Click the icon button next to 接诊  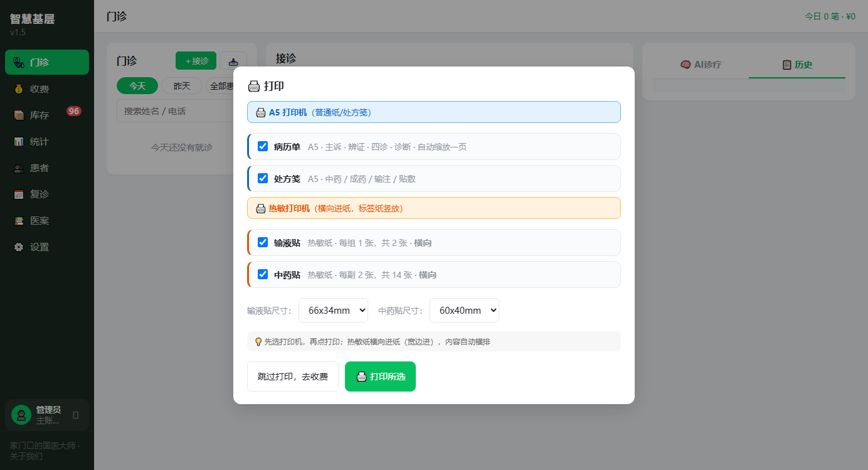(x=233, y=61)
